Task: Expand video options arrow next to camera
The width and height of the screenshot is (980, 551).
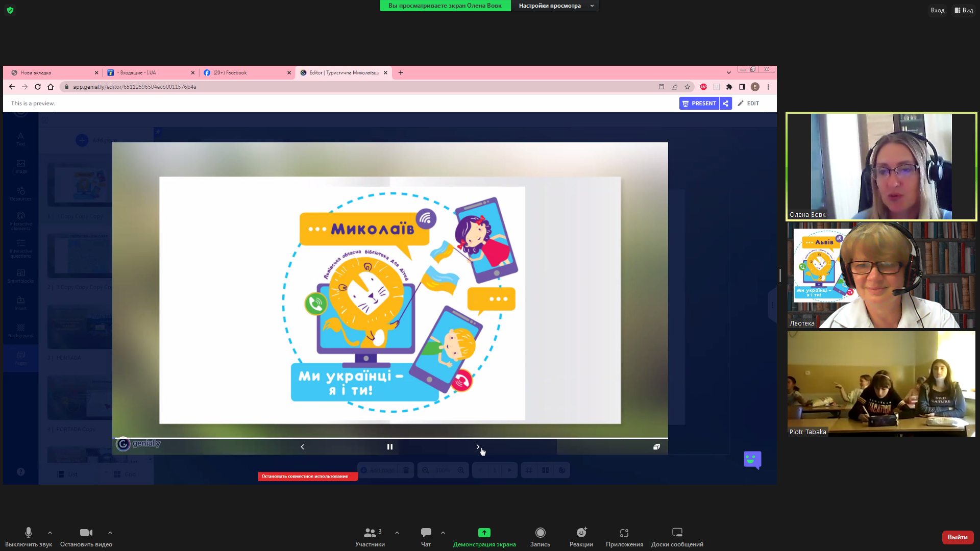Action: point(110,533)
